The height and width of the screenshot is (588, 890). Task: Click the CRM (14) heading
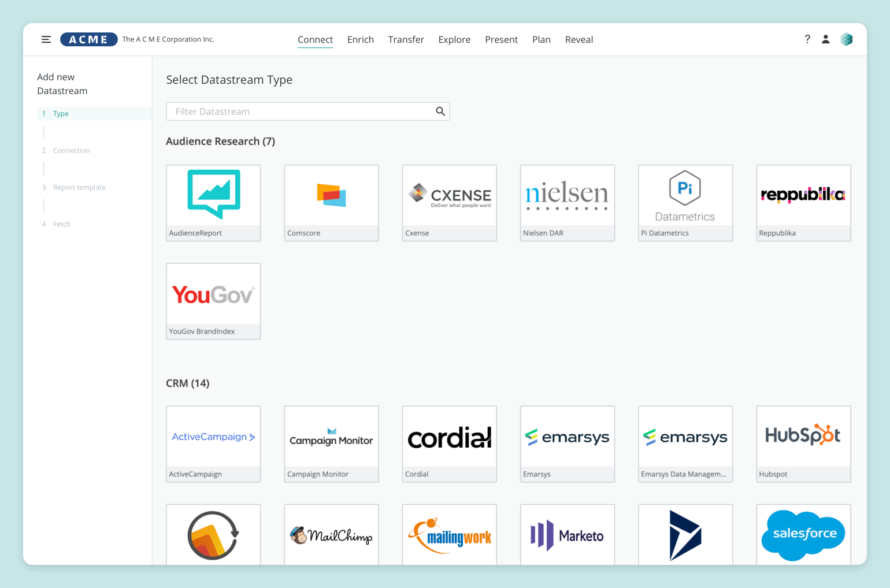tap(187, 383)
